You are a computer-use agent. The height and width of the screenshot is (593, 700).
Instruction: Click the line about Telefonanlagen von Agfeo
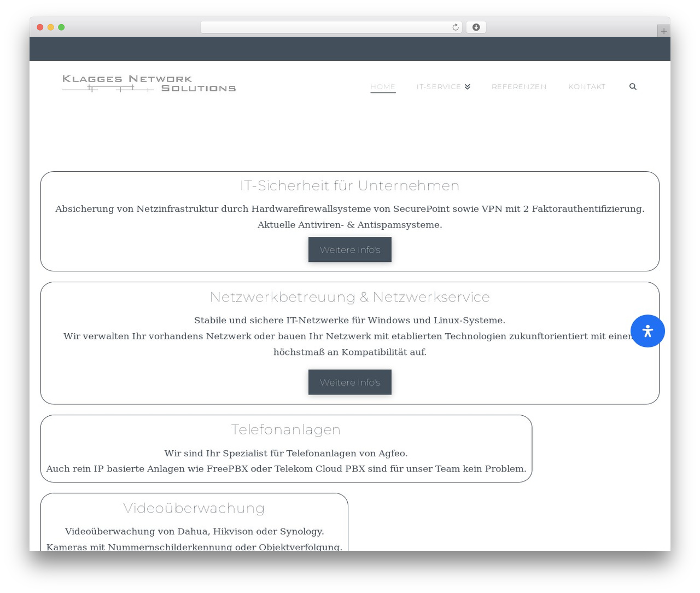coord(286,453)
